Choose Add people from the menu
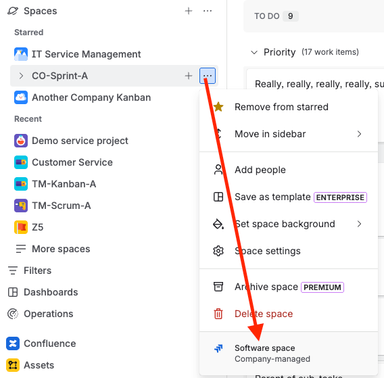This screenshot has width=384, height=378. 289,170
